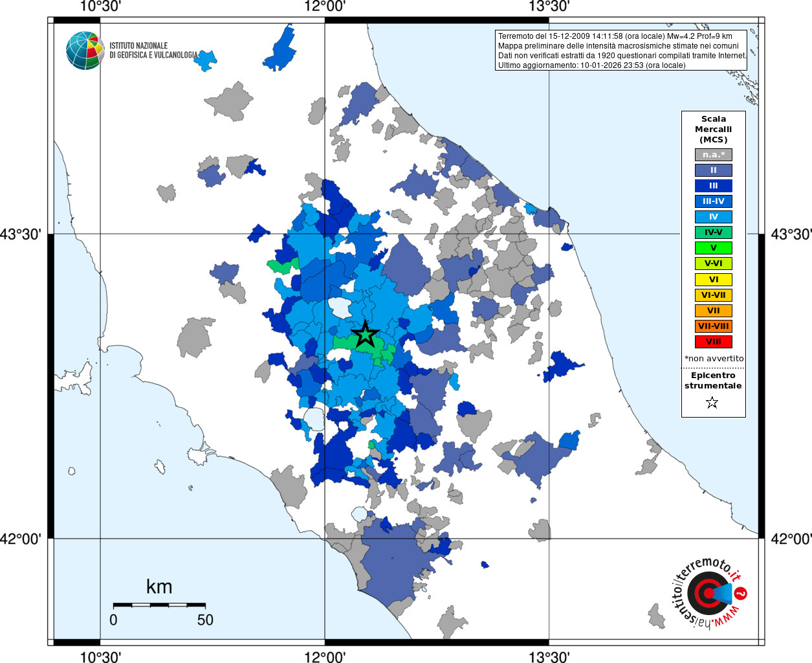Select the VI yellow legend swatch

pyautogui.click(x=714, y=280)
